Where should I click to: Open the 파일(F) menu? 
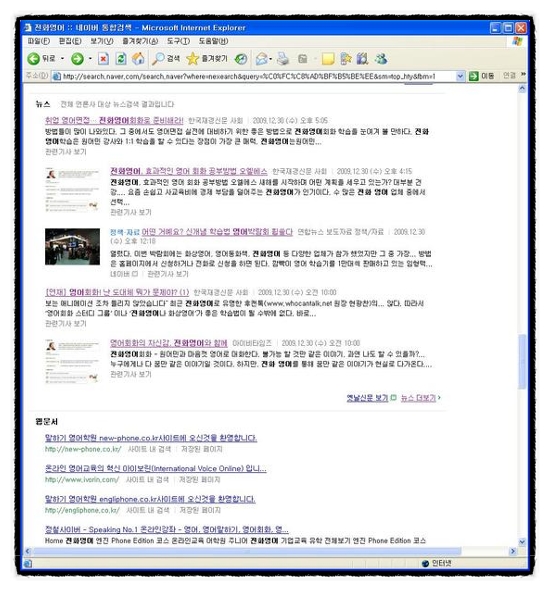(38, 41)
